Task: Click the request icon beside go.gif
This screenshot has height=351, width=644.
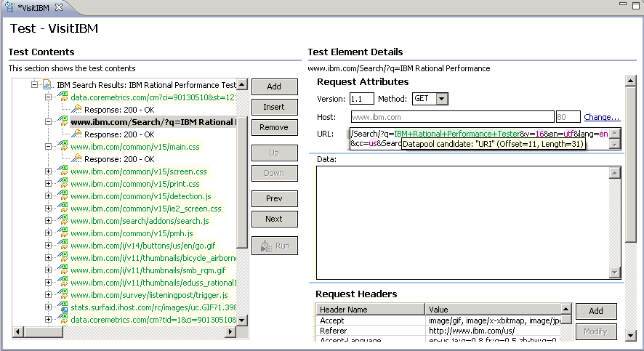Action: point(63,245)
